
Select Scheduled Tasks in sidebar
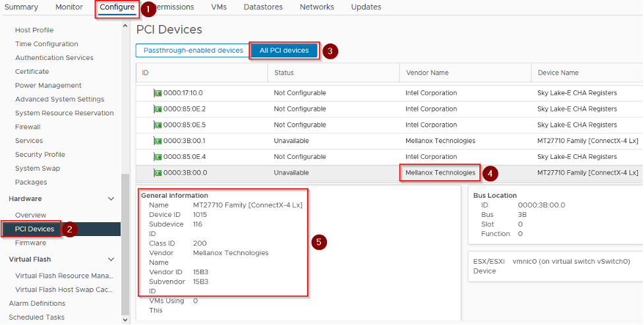click(36, 318)
